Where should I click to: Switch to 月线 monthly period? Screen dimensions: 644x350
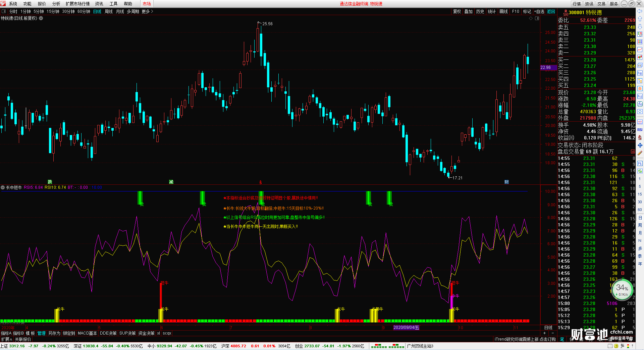tap(120, 11)
